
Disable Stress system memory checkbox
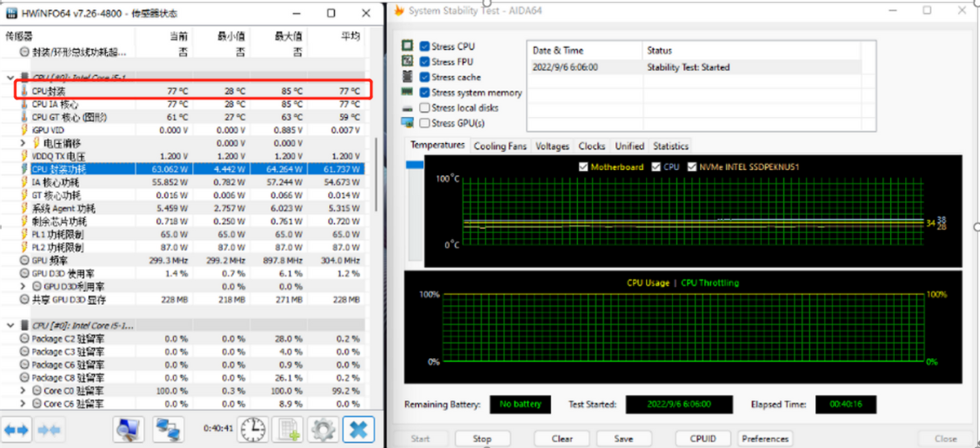click(x=425, y=92)
